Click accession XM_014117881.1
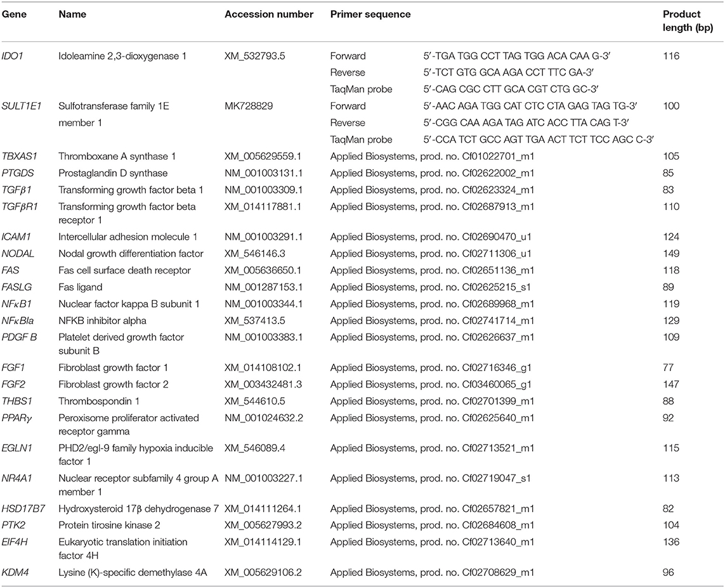 pyautogui.click(x=263, y=207)
